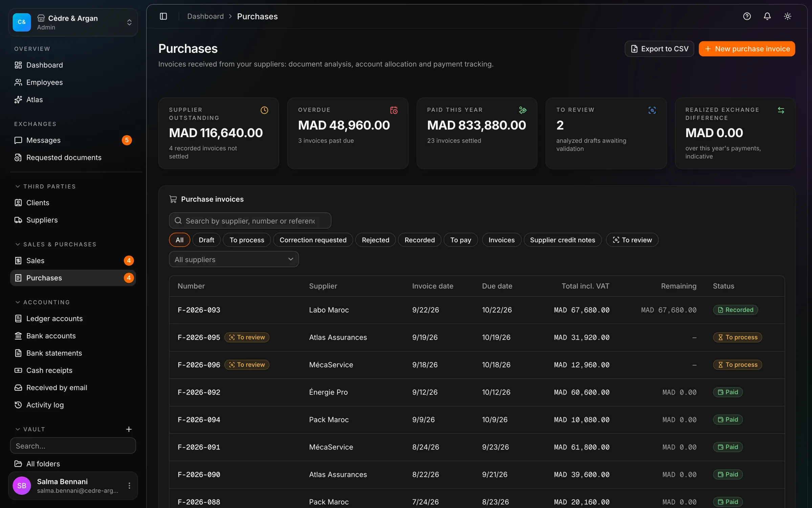Click Dashboard breadcrumb link
Image resolution: width=812 pixels, height=508 pixels.
point(205,16)
